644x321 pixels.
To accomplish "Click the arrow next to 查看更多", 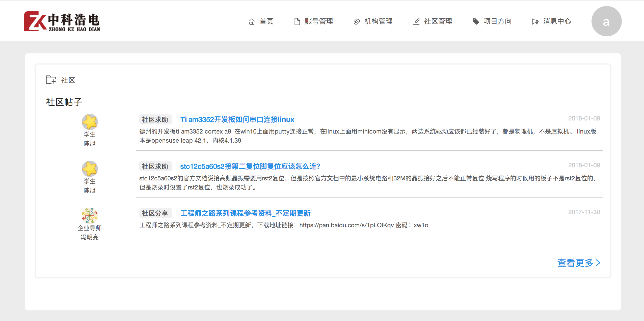I will pyautogui.click(x=598, y=263).
